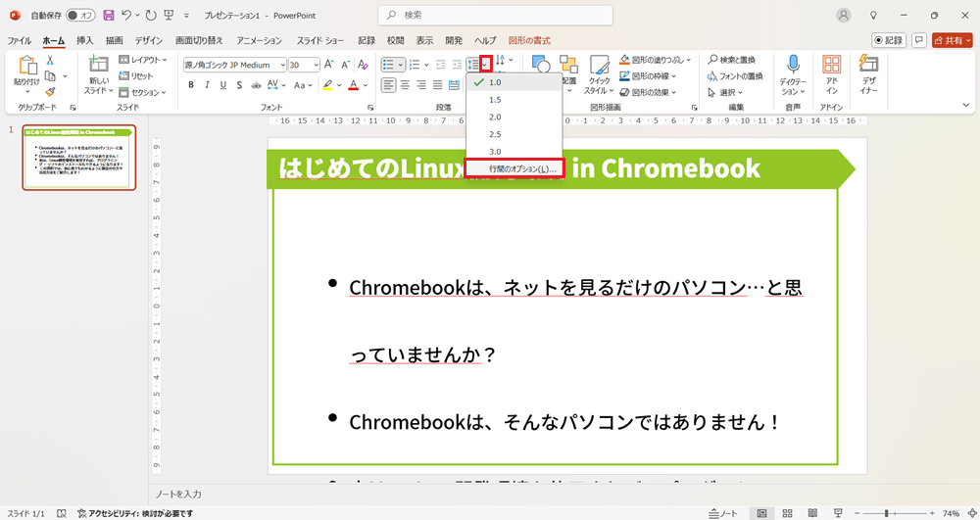The height and width of the screenshot is (520, 980).
Task: Start Slide Show from status bar icon
Action: coord(838,513)
